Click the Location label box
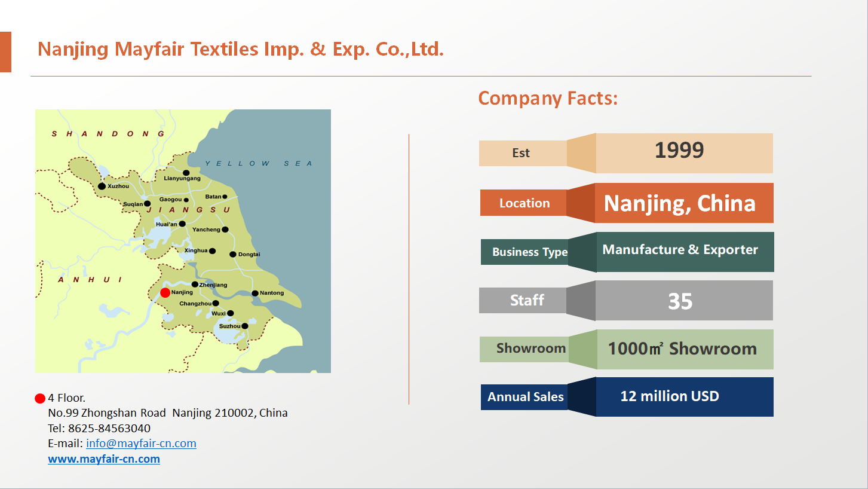868x489 pixels. [x=524, y=203]
